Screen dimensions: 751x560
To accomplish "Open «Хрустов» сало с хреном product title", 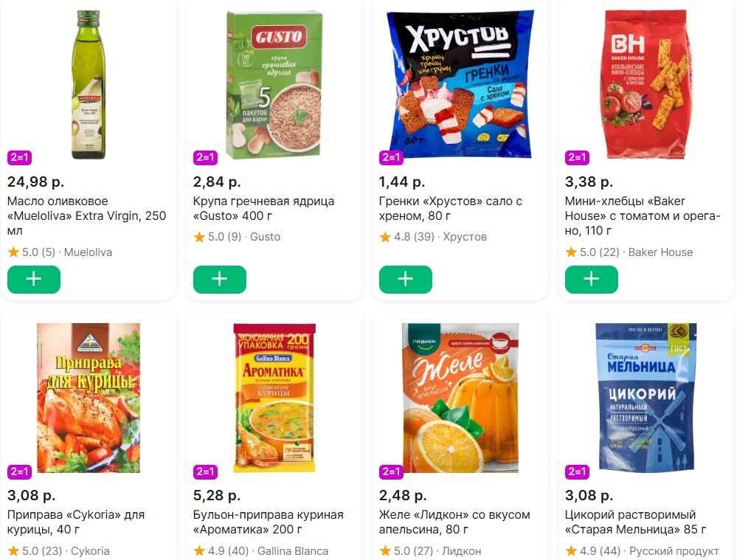I will (x=450, y=209).
